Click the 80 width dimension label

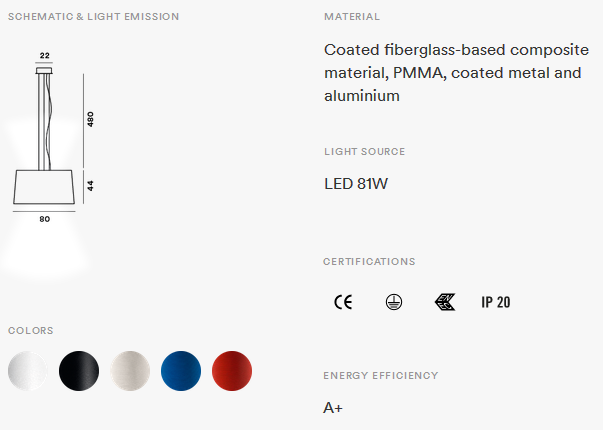tap(45, 219)
